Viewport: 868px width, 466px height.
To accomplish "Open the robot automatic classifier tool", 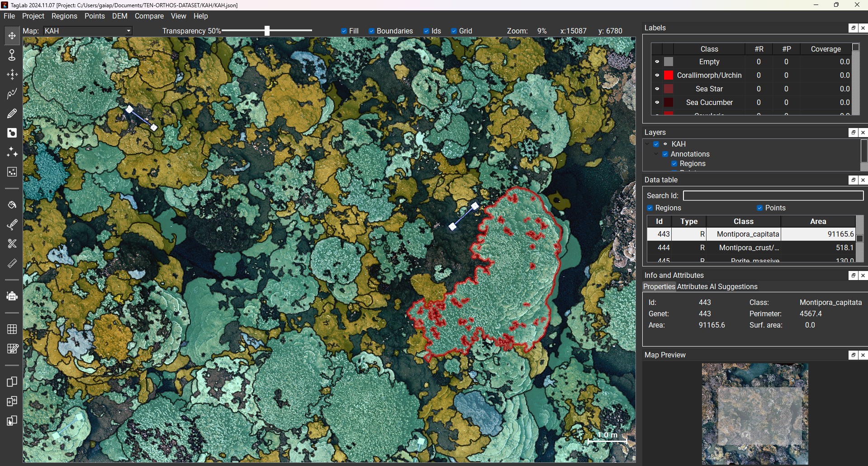I will pyautogui.click(x=12, y=296).
